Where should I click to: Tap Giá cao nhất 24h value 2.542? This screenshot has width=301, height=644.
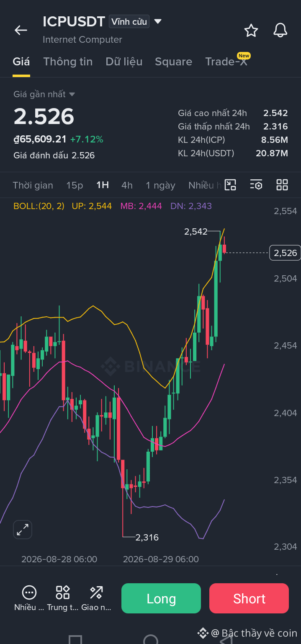[x=275, y=113]
